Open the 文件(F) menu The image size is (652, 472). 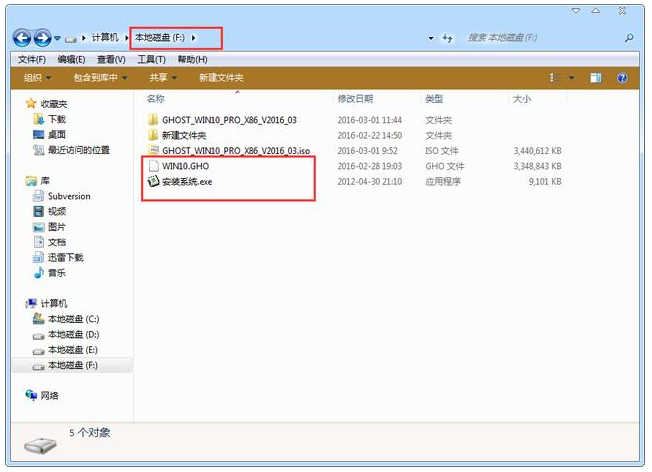pyautogui.click(x=31, y=59)
